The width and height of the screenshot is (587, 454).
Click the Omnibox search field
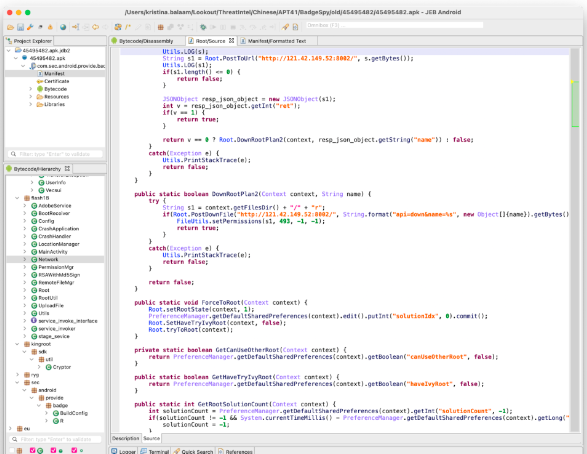pos(395,25)
